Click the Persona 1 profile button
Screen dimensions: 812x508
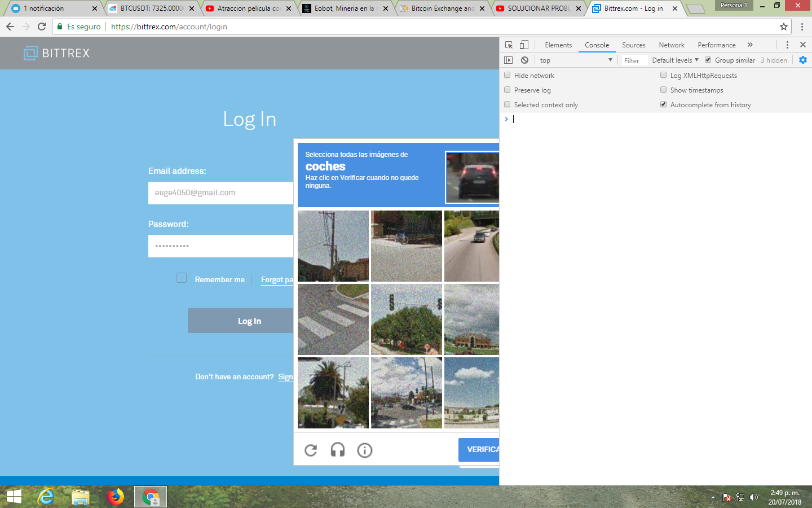(734, 6)
